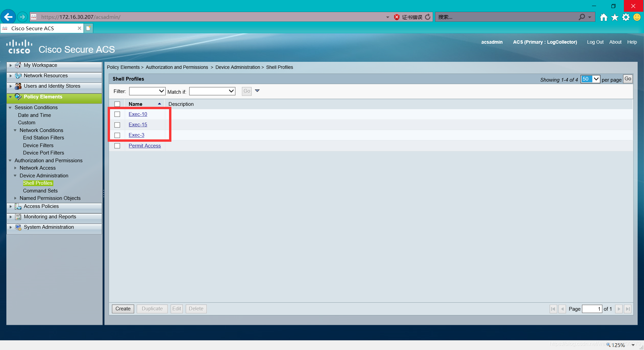Sort by Name column using sort arrow

point(159,104)
